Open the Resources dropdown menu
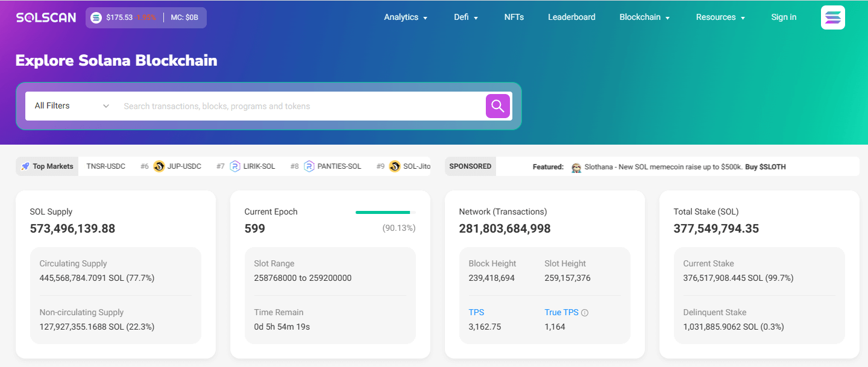 click(x=720, y=17)
